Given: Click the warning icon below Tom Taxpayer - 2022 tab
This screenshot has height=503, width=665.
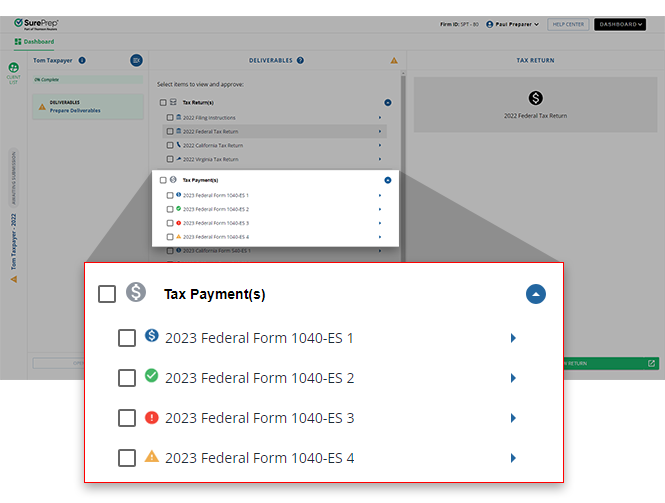Looking at the screenshot, I should (14, 279).
